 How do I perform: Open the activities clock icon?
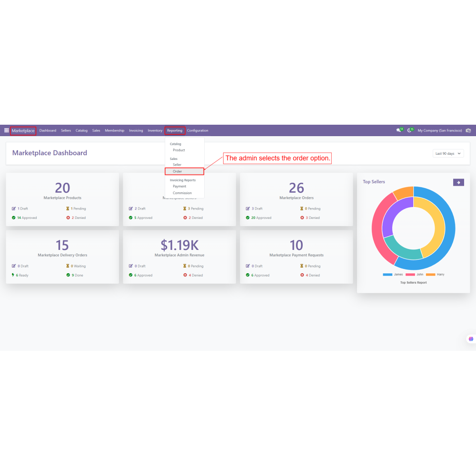point(410,130)
